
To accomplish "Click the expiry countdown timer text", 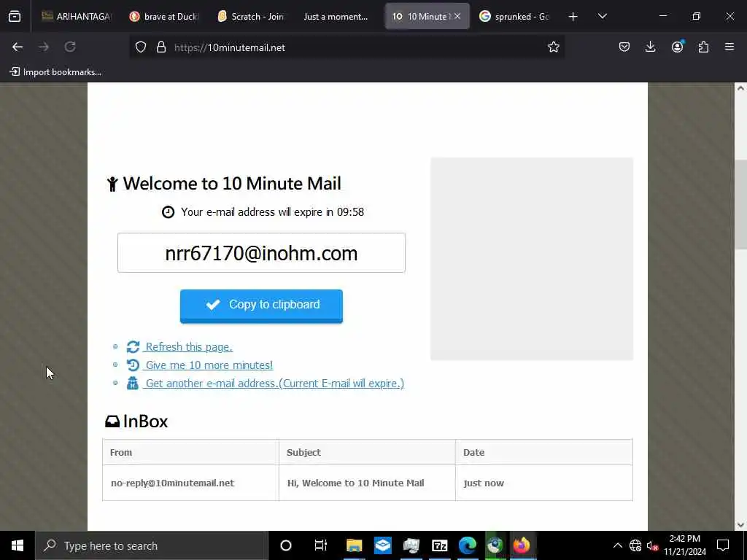I will click(x=272, y=212).
